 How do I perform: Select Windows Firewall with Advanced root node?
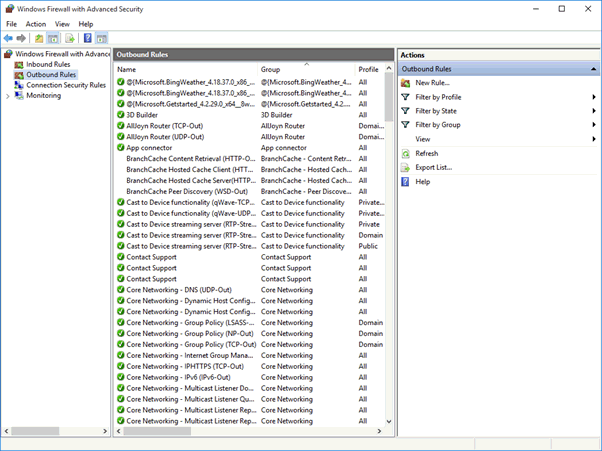(63, 54)
